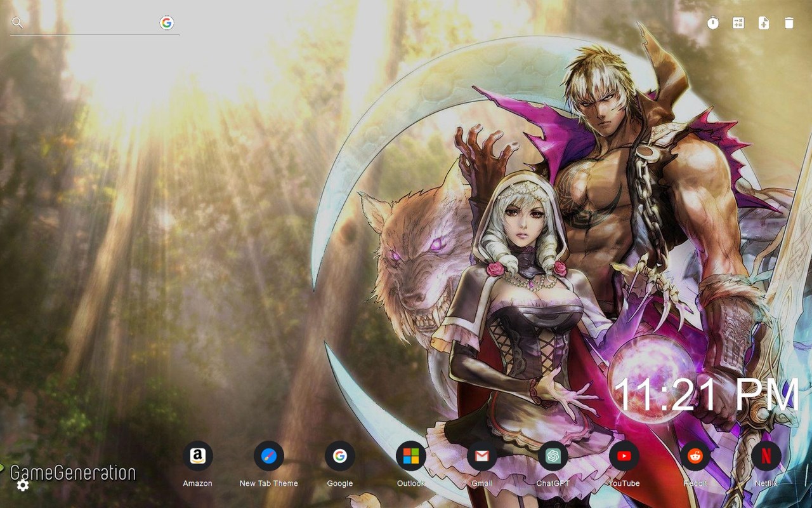Viewport: 812px width, 508px height.
Task: Open the Gmail shortcut
Action: (x=482, y=457)
